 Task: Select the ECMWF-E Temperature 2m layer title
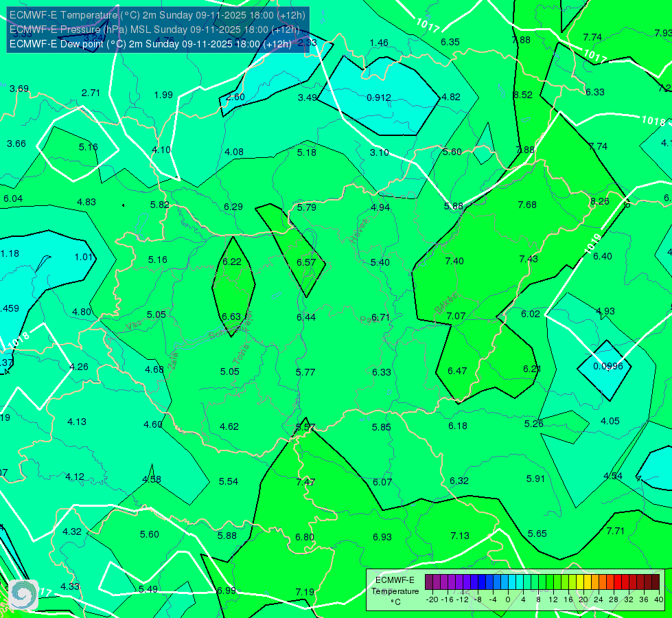[157, 15]
